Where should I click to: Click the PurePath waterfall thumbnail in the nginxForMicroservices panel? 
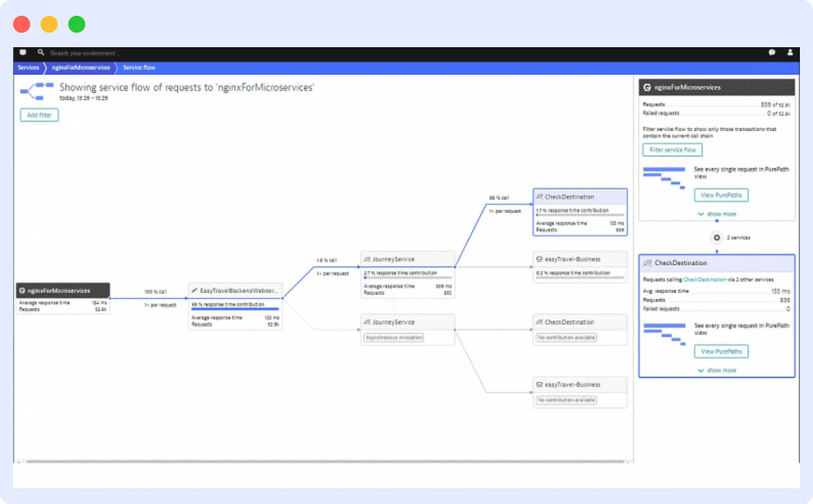pyautogui.click(x=664, y=178)
